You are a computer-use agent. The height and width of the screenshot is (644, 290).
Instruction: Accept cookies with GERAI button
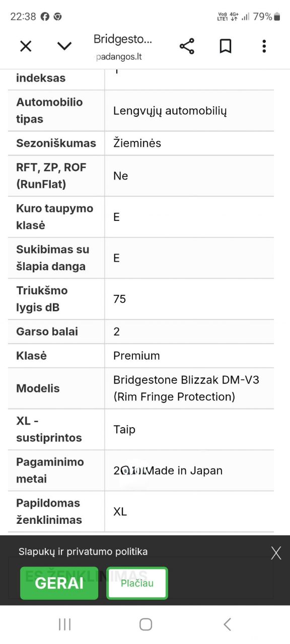pyautogui.click(x=58, y=583)
